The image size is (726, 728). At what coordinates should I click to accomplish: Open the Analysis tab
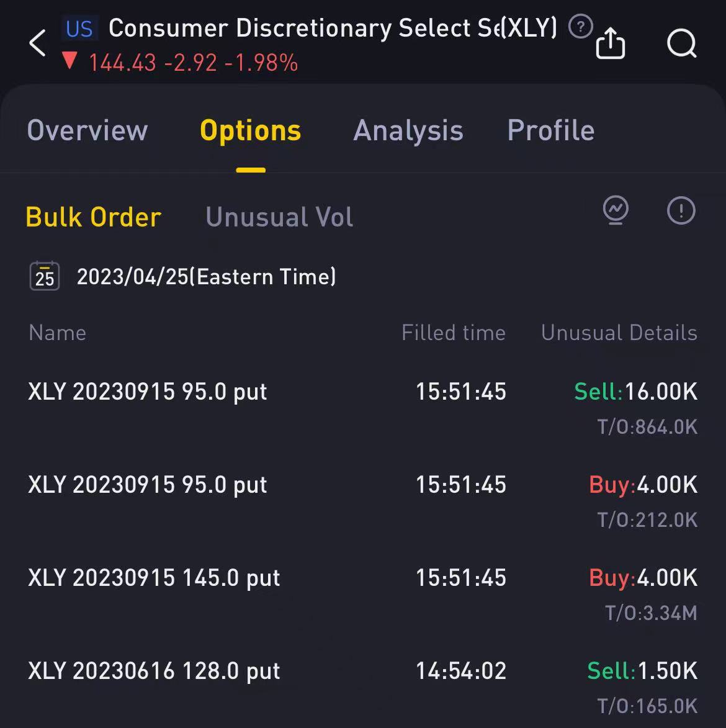[408, 131]
